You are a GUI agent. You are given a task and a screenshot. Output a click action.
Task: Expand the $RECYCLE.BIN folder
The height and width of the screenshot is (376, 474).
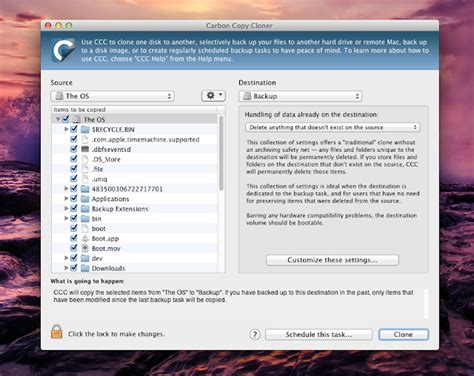66,129
